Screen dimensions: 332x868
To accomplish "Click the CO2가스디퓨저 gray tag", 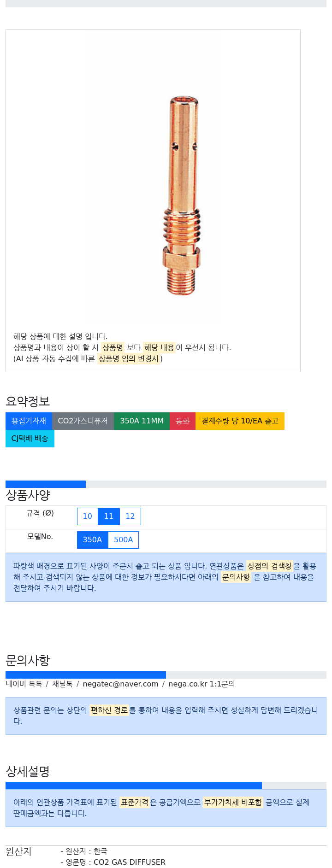I will pos(83,421).
